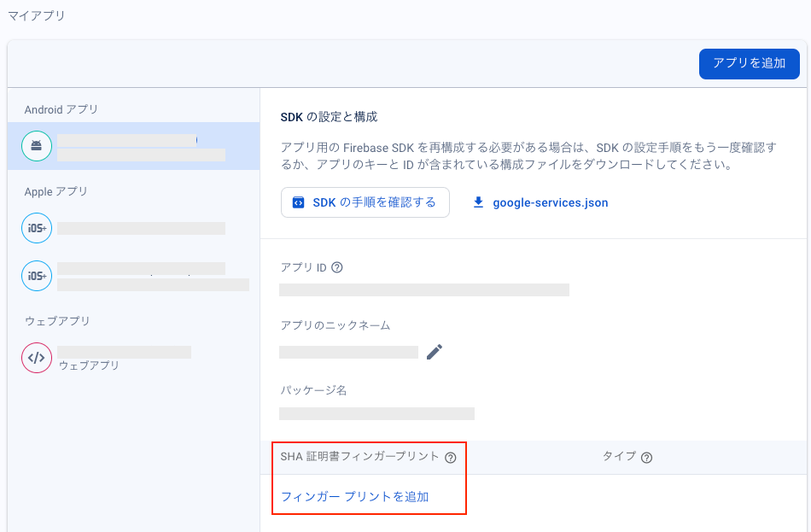Click the Apple アプリ section heading

click(x=55, y=191)
